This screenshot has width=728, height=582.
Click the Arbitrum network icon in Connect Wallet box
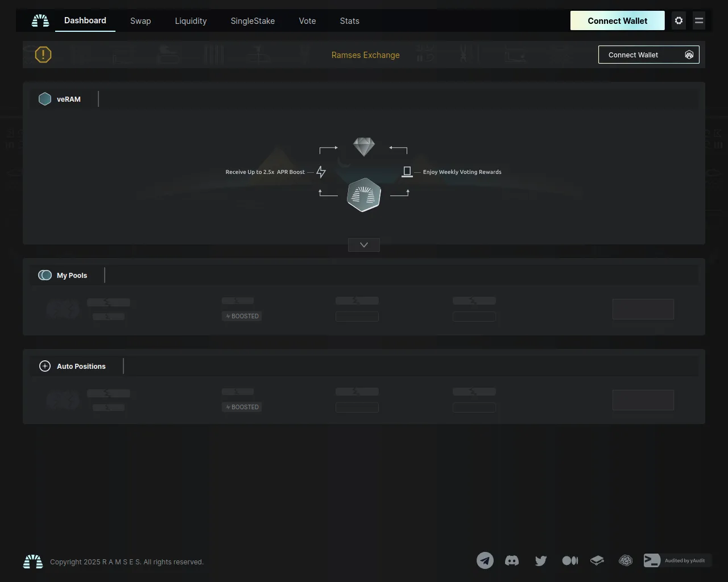pos(689,55)
